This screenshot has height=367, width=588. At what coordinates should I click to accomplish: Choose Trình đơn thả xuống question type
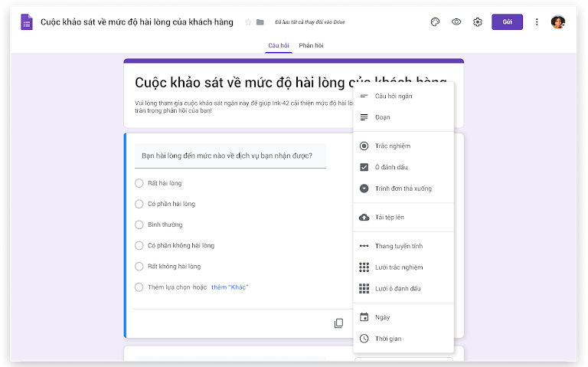(403, 188)
